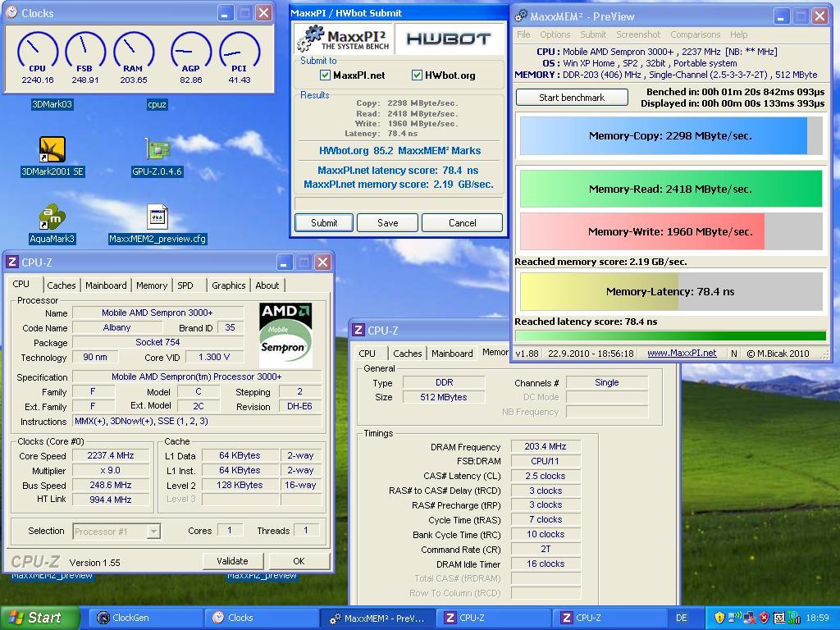840x630 pixels.
Task: Open the Comparisons menu in MaxxMEM²
Action: pos(696,34)
